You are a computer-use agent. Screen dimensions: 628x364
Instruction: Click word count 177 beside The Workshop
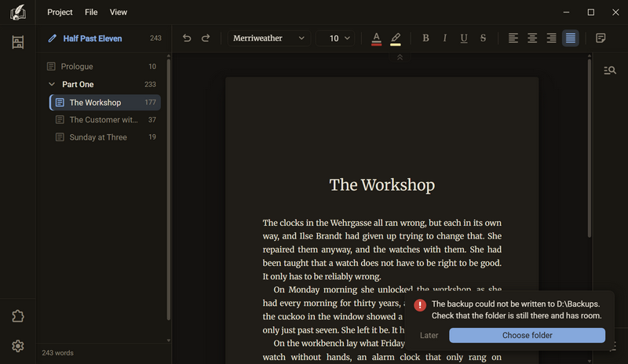point(150,103)
